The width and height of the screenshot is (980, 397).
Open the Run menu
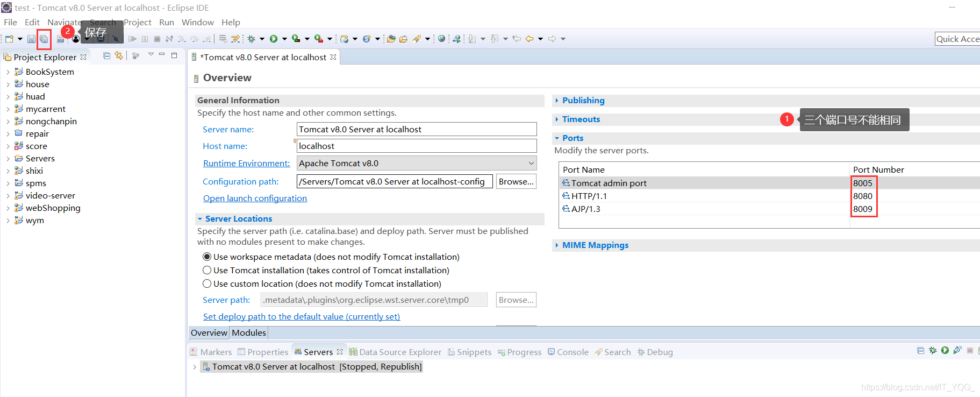(x=167, y=22)
